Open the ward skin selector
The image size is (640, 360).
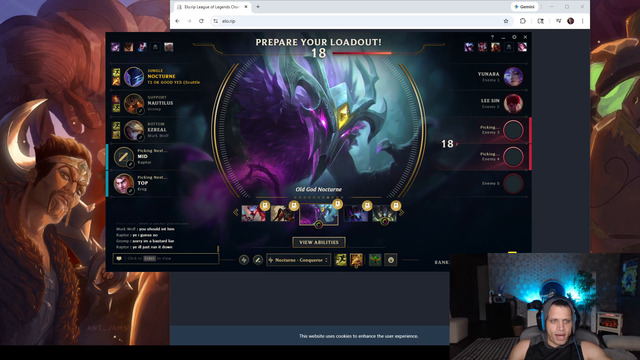375,260
